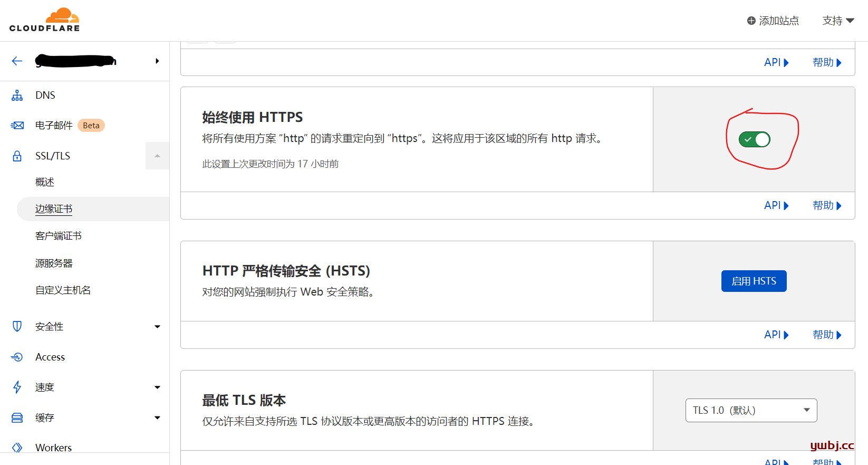Viewport: 868px width, 465px height.
Task: Click the 安全性 menu label
Action: (x=50, y=327)
